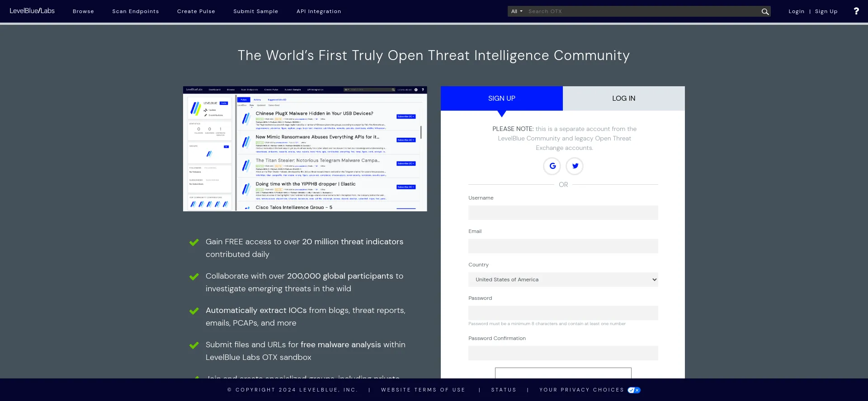Click the Status footer link
Image resolution: width=868 pixels, height=401 pixels.
(504, 390)
